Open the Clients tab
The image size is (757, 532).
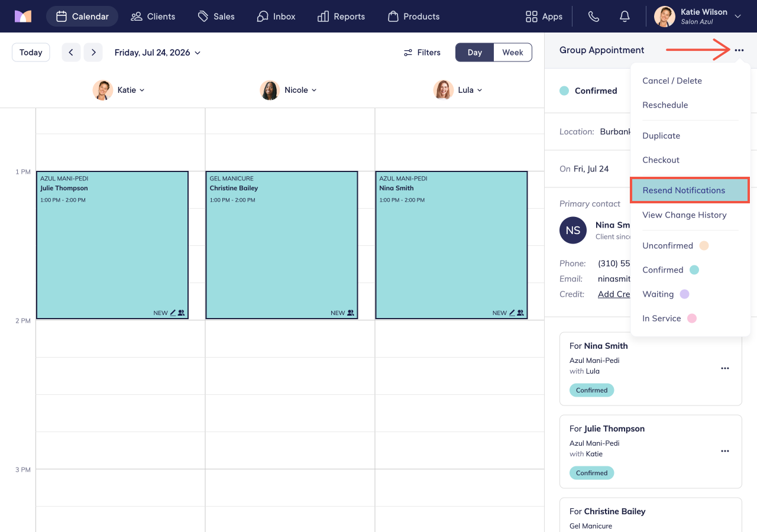click(153, 17)
